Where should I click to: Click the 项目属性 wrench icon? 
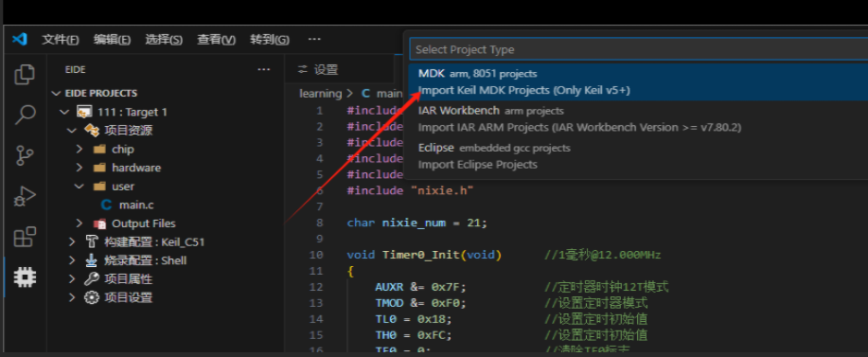(91, 279)
